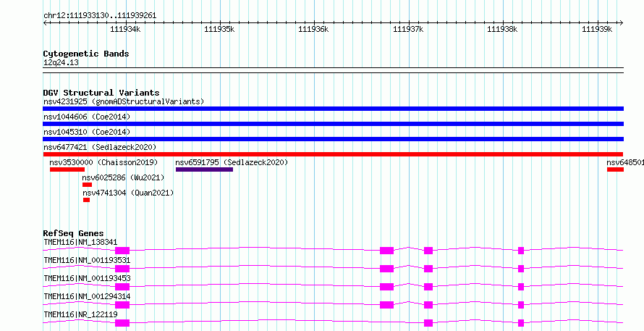Click the nsv6591795 (Sedlazeck2020) label
This screenshot has width=644, height=331.
coord(232,162)
